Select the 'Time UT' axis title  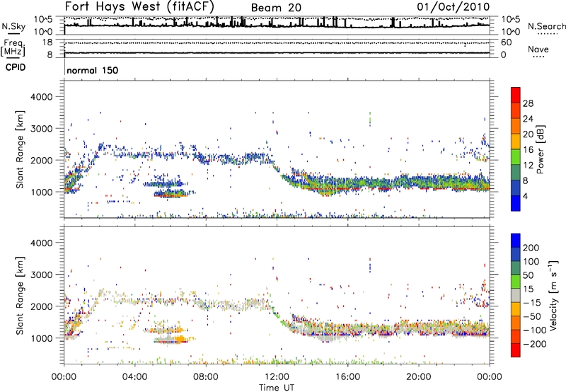[x=277, y=387]
